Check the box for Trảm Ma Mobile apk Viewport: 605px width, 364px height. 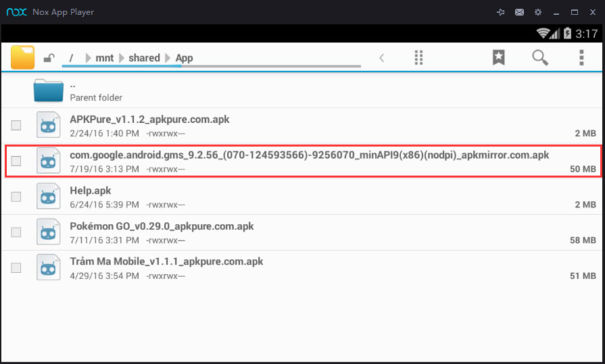point(16,267)
